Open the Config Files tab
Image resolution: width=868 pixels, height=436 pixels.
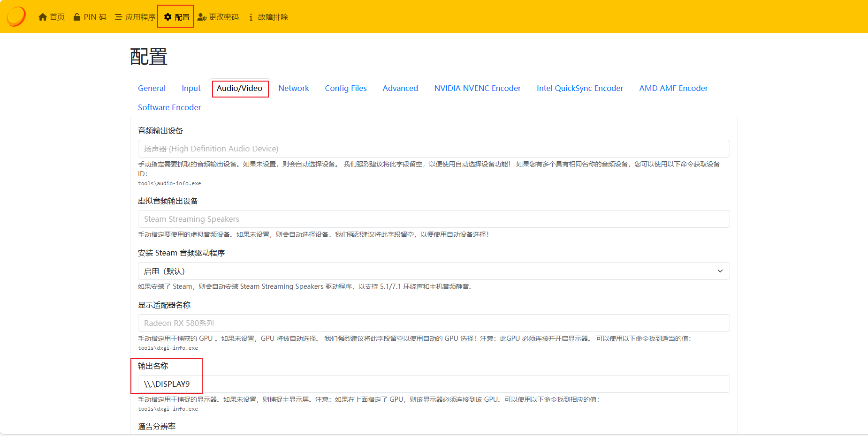coord(346,88)
